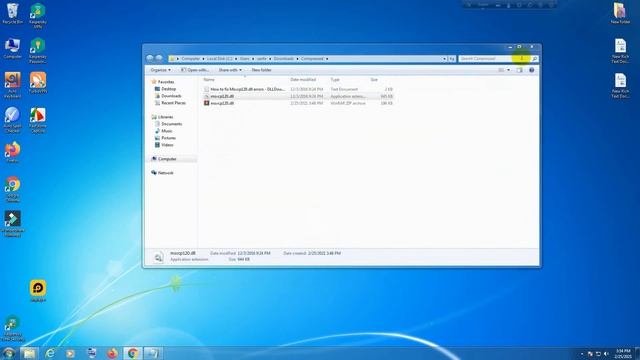
Task: Change view using the views icon
Action: (501, 70)
